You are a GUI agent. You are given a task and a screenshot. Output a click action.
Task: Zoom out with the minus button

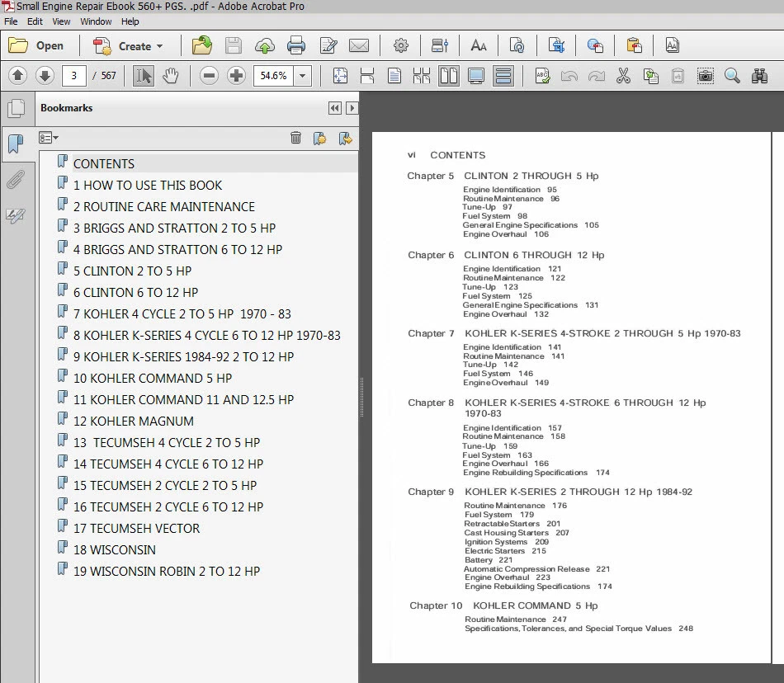coord(209,76)
